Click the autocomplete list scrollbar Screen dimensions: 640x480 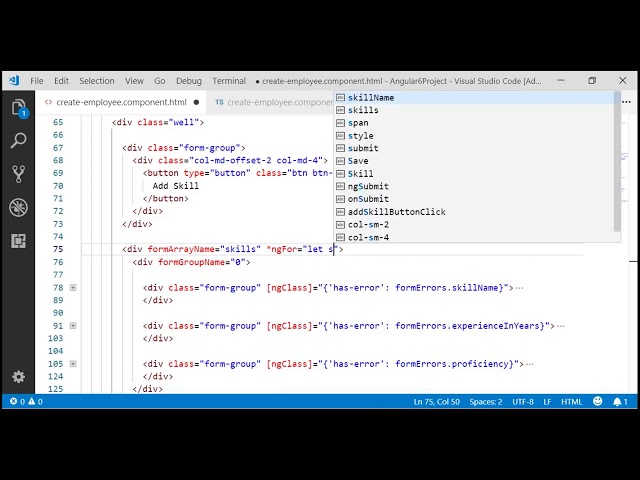617,162
